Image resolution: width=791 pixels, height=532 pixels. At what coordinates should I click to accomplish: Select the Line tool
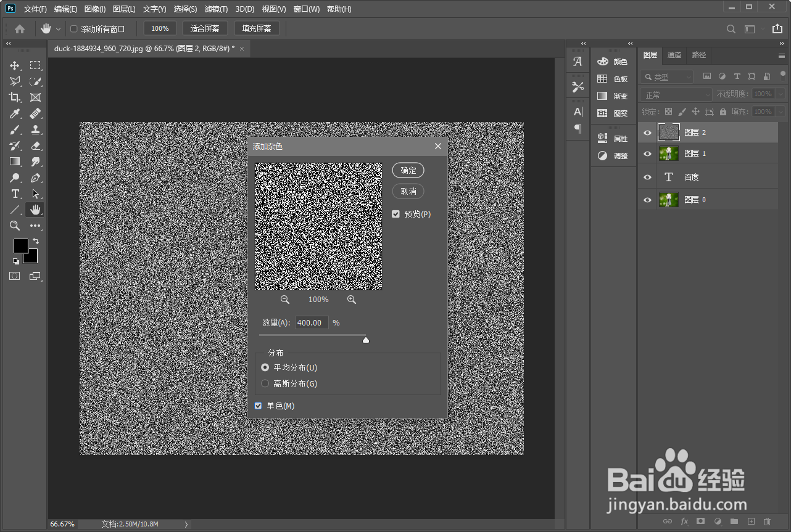click(x=15, y=210)
